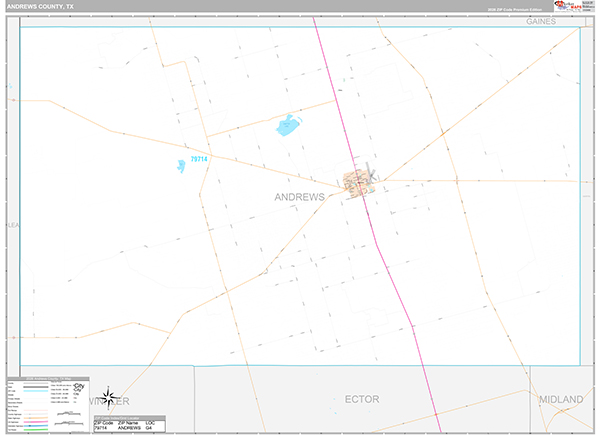Click the lake shape north of Andrews city
The width and height of the screenshot is (600, 435).
point(289,125)
